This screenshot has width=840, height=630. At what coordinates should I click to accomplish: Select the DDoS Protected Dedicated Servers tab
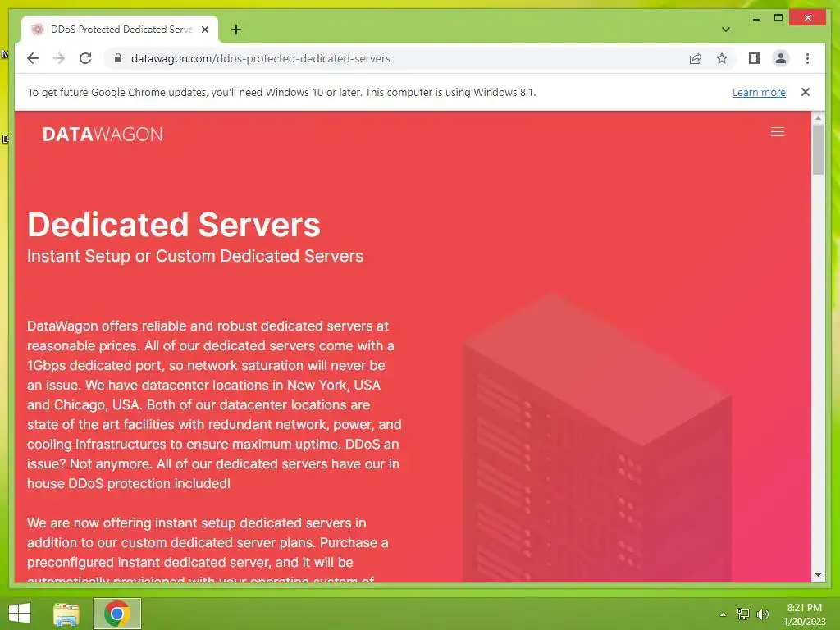[121, 30]
